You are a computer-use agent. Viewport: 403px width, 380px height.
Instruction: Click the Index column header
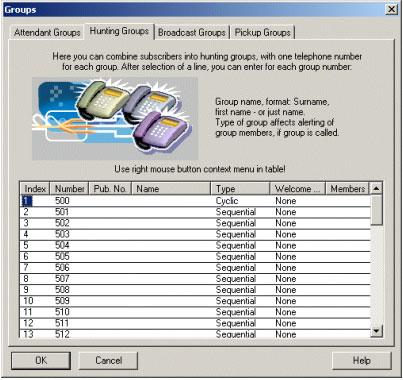(35, 189)
